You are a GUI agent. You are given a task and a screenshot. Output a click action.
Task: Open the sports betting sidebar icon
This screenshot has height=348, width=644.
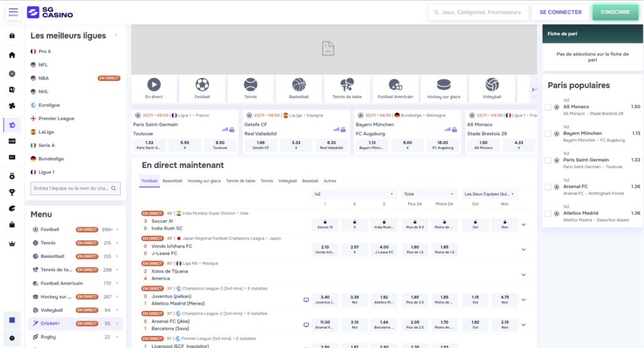tap(12, 125)
